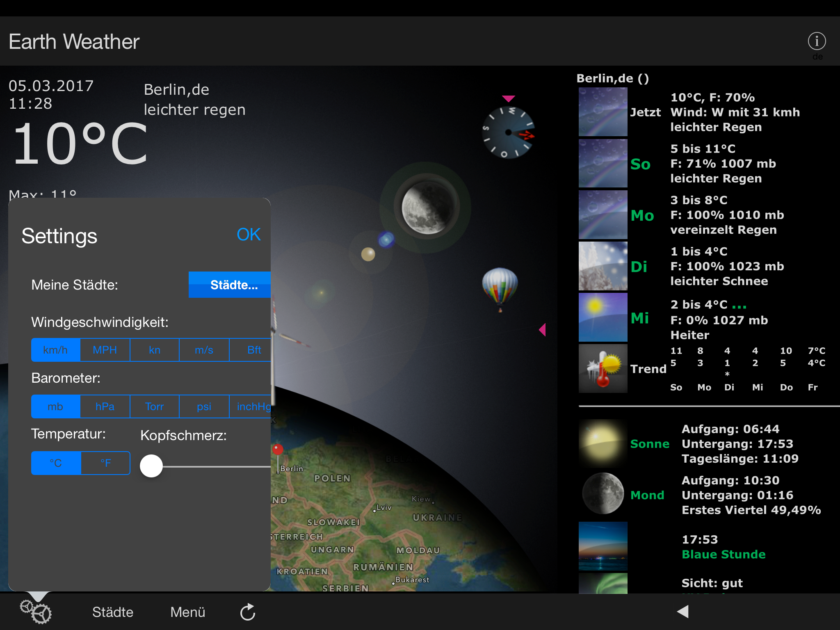This screenshot has width=840, height=630.
Task: Click the green Di day label
Action: (639, 267)
